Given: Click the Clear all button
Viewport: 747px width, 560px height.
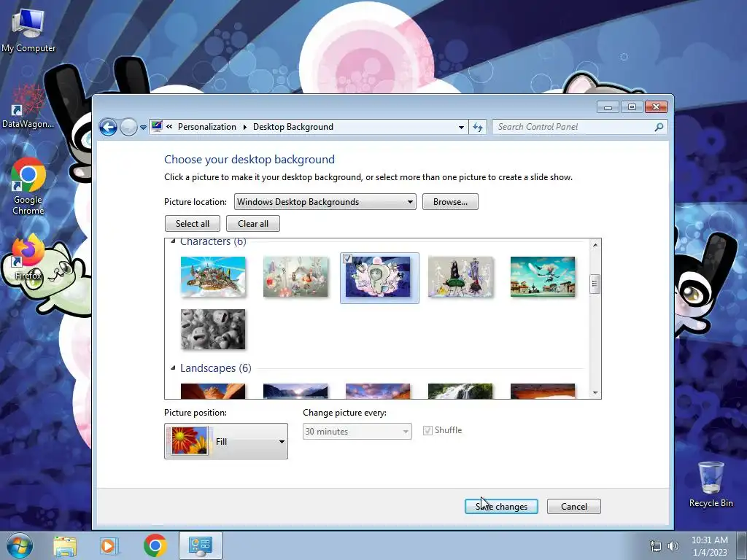Looking at the screenshot, I should coord(253,224).
